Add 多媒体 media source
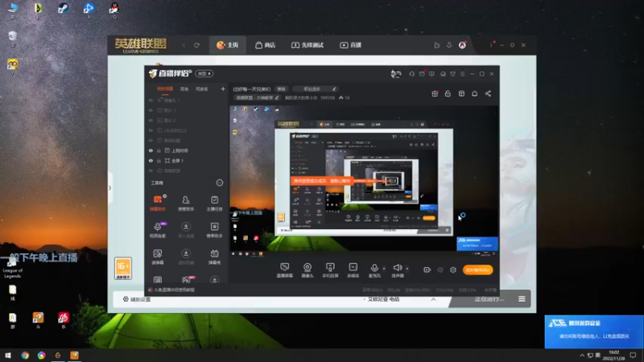The image size is (644, 362). (x=353, y=270)
